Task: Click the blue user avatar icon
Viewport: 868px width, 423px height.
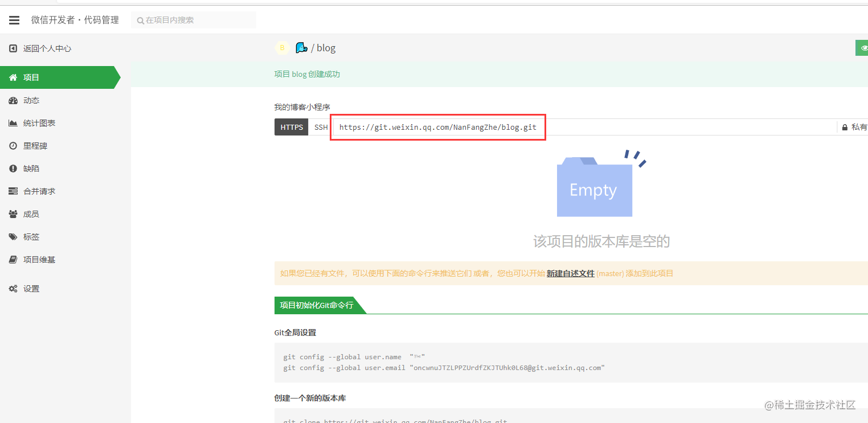Action: [301, 48]
